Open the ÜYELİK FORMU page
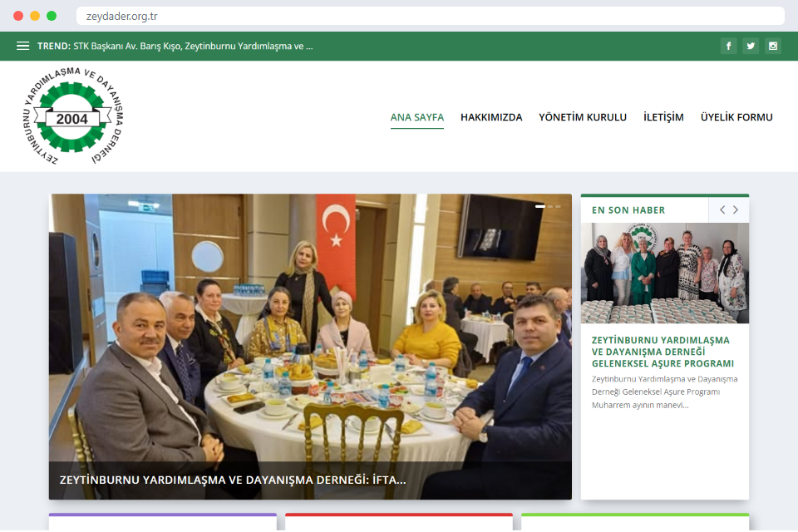This screenshot has width=798, height=532. tap(736, 117)
